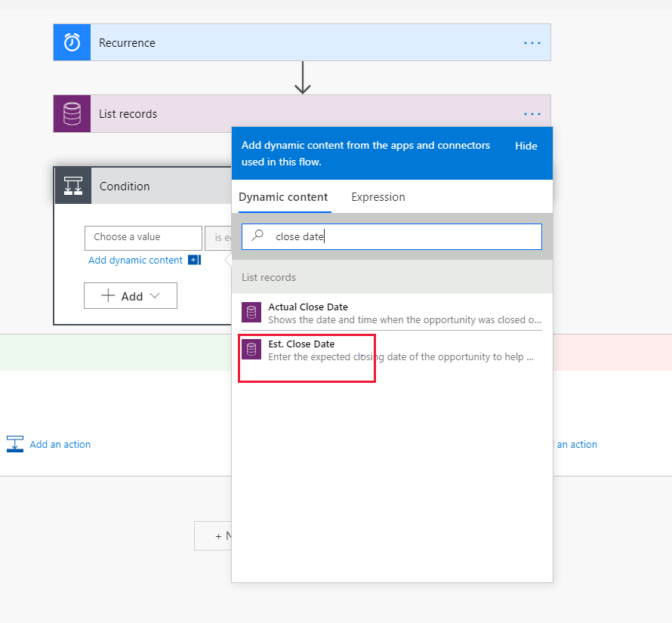Viewport: 672px width, 623px height.
Task: Click the Condition step header title
Action: tap(125, 186)
